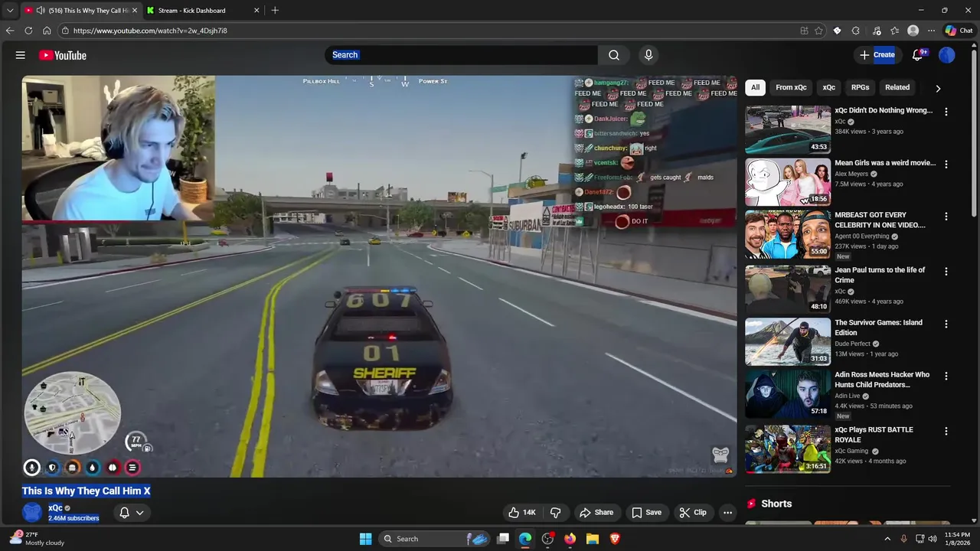Open the xQc channel name link
This screenshot has height=551, width=980.
click(x=55, y=508)
